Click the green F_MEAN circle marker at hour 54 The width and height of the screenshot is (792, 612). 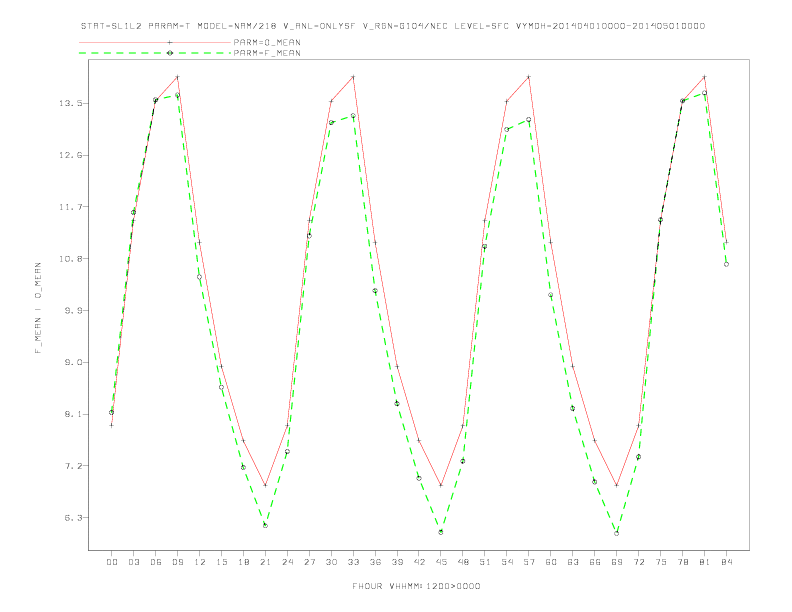pyautogui.click(x=507, y=129)
